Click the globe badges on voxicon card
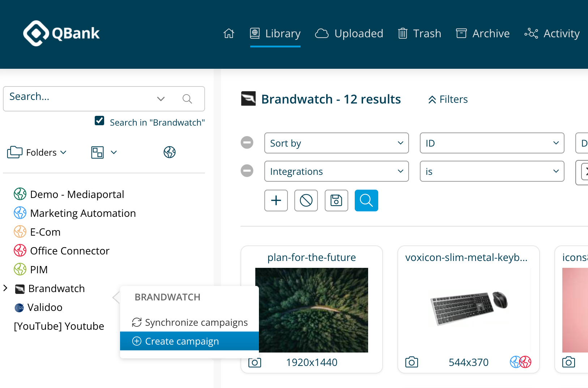Screen dimensions: 588x388 pos(521,362)
